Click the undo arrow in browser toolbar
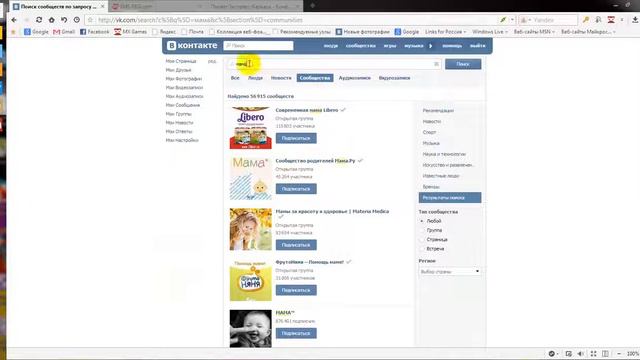The height and width of the screenshot is (360, 640). (x=64, y=20)
